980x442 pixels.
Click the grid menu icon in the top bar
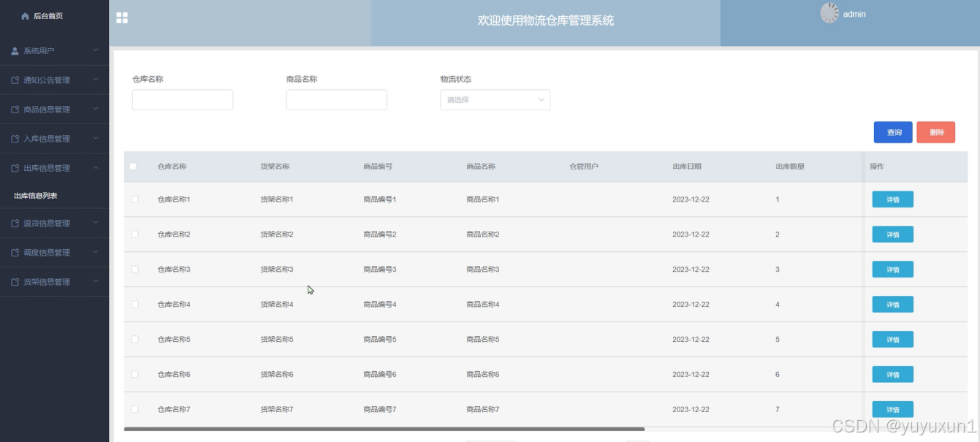point(122,18)
